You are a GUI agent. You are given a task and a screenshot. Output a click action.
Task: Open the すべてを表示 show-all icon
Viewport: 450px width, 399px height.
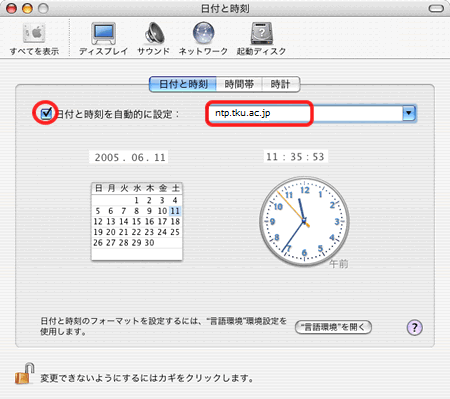pos(34,39)
